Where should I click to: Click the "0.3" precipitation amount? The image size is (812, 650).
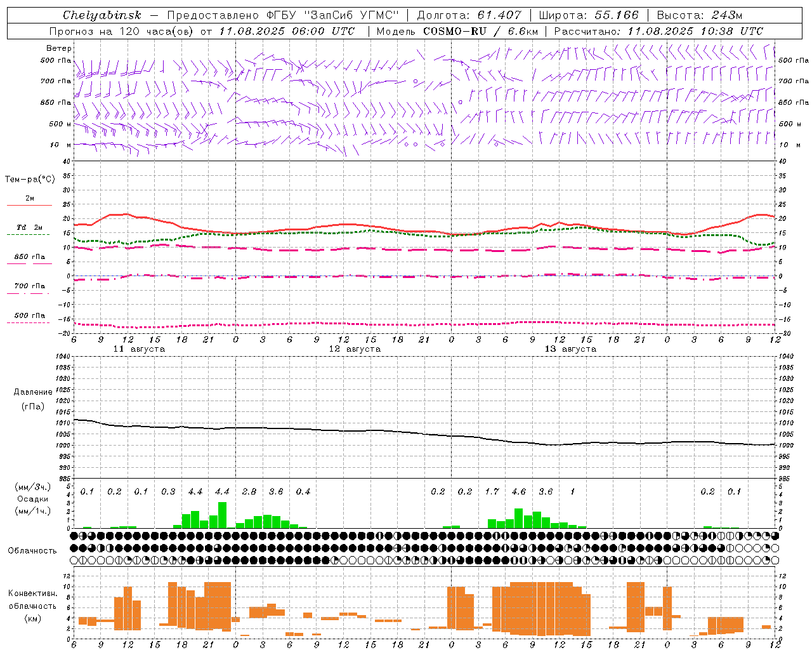(x=168, y=492)
